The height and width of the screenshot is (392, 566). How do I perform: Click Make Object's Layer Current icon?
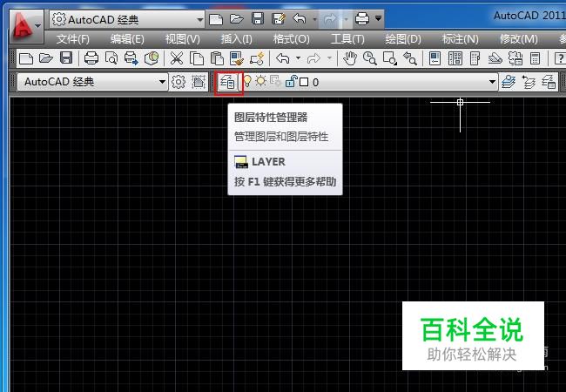tap(509, 82)
